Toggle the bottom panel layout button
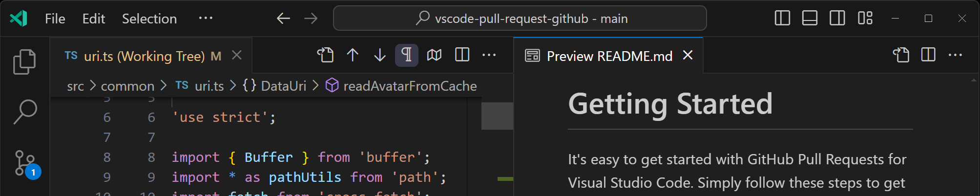This screenshot has width=980, height=196. click(810, 19)
